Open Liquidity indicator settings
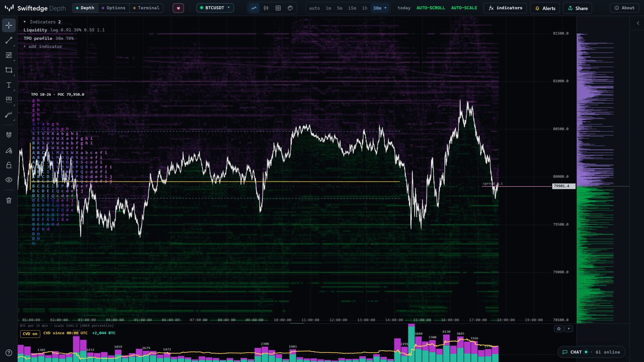The height and width of the screenshot is (362, 644). point(64,30)
